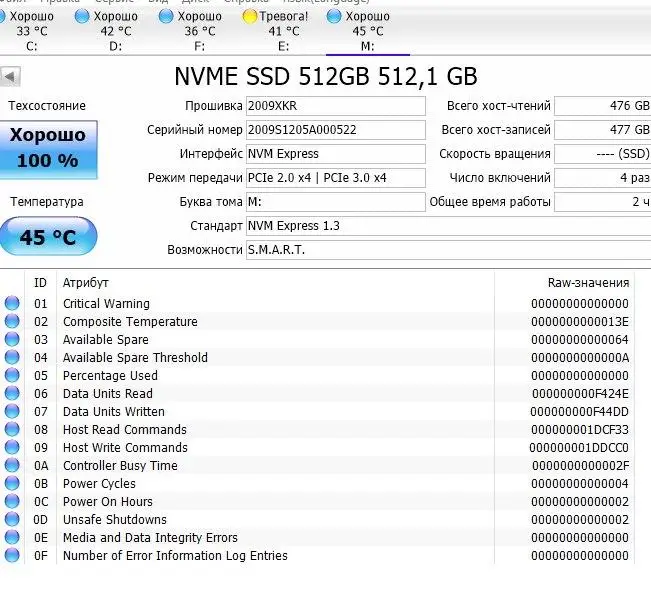
Task: Click the status icon for Data Units Written
Action: click(x=12, y=411)
